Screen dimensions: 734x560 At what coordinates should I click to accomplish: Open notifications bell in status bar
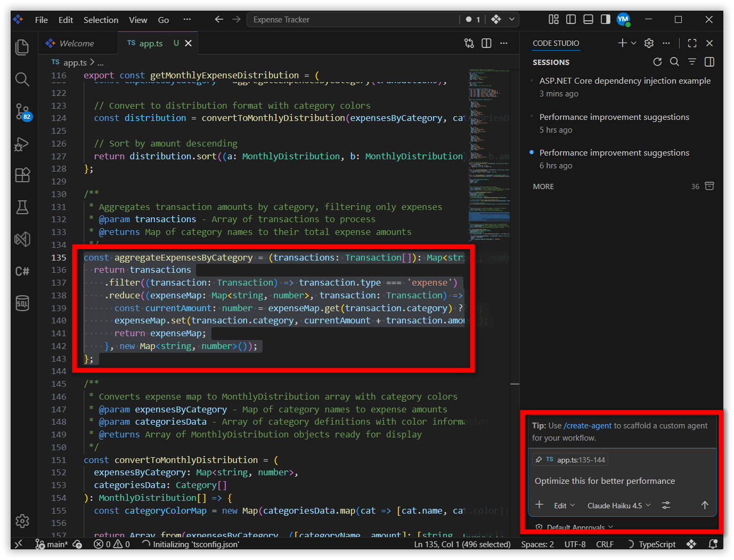click(713, 544)
